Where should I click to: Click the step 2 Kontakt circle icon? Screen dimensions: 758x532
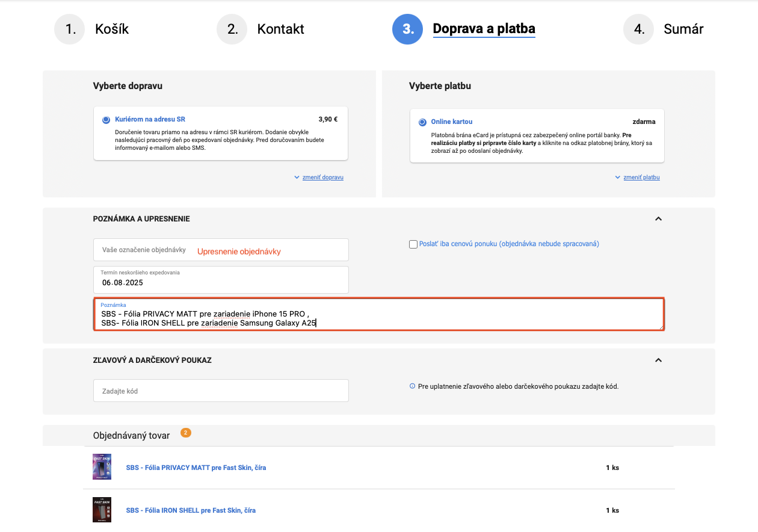[x=232, y=29]
